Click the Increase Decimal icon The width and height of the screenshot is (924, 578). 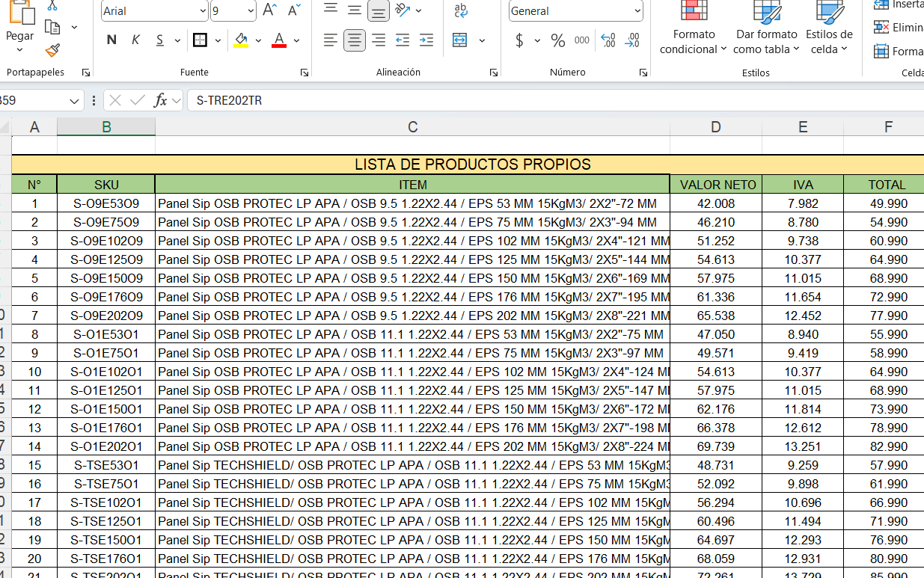[x=608, y=40]
